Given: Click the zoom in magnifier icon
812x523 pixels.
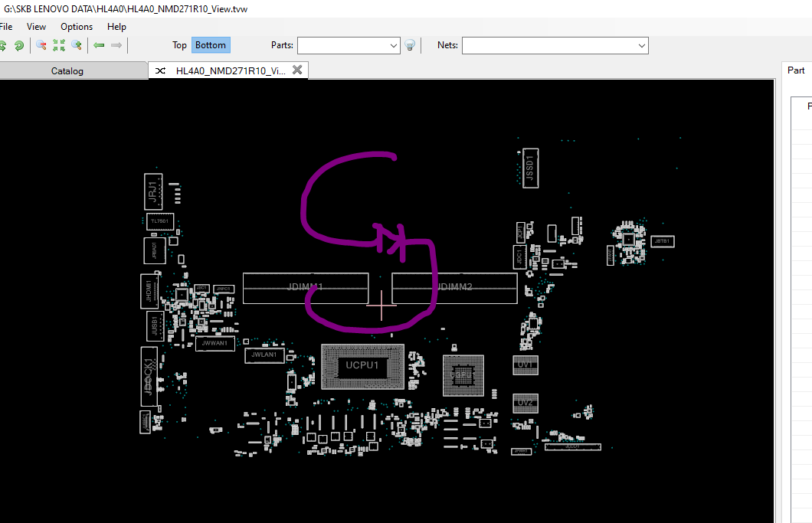Looking at the screenshot, I should [x=77, y=46].
